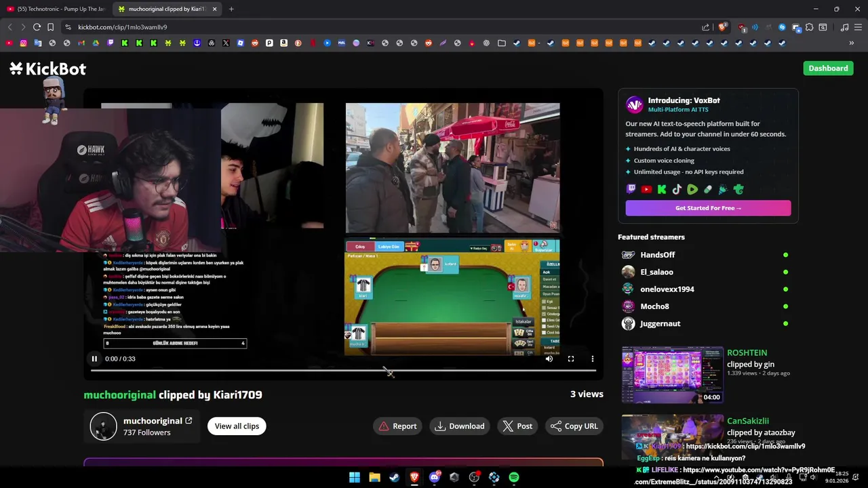Click the VoxBot logo icon
This screenshot has height=488, width=868.
point(634,104)
